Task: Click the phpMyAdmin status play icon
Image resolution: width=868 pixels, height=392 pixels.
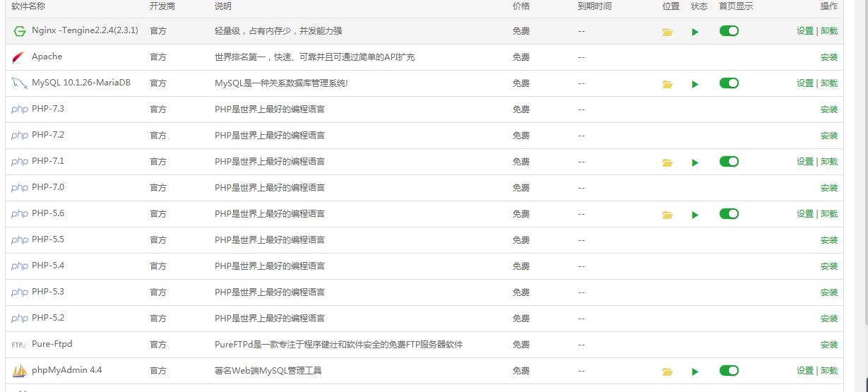Action: pos(695,372)
